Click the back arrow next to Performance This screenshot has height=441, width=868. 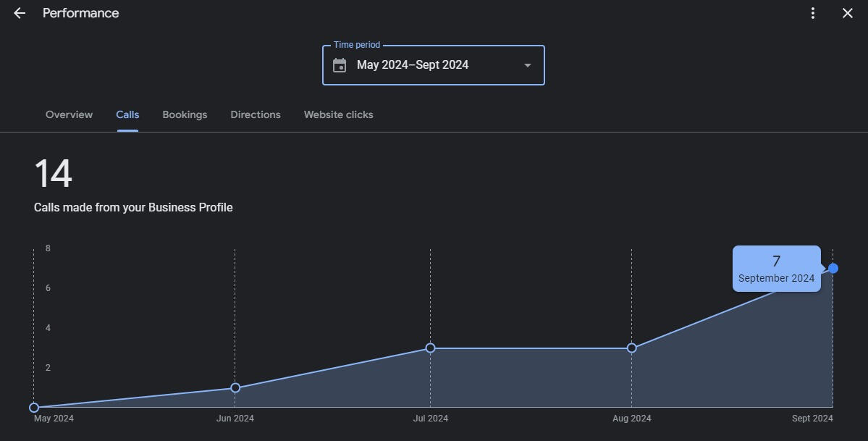pos(20,13)
